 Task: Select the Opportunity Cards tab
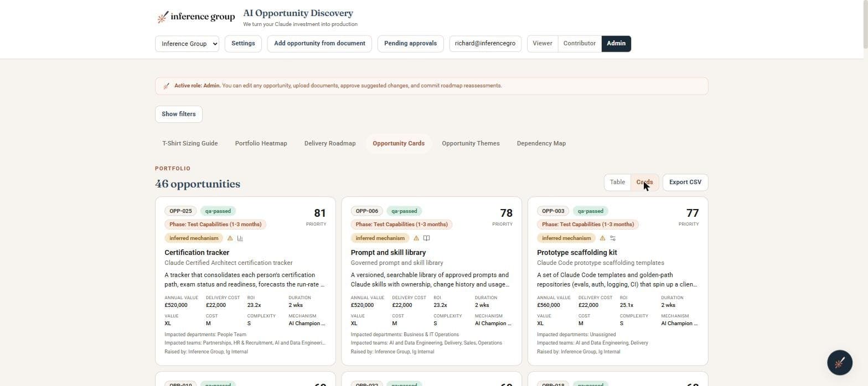point(399,143)
